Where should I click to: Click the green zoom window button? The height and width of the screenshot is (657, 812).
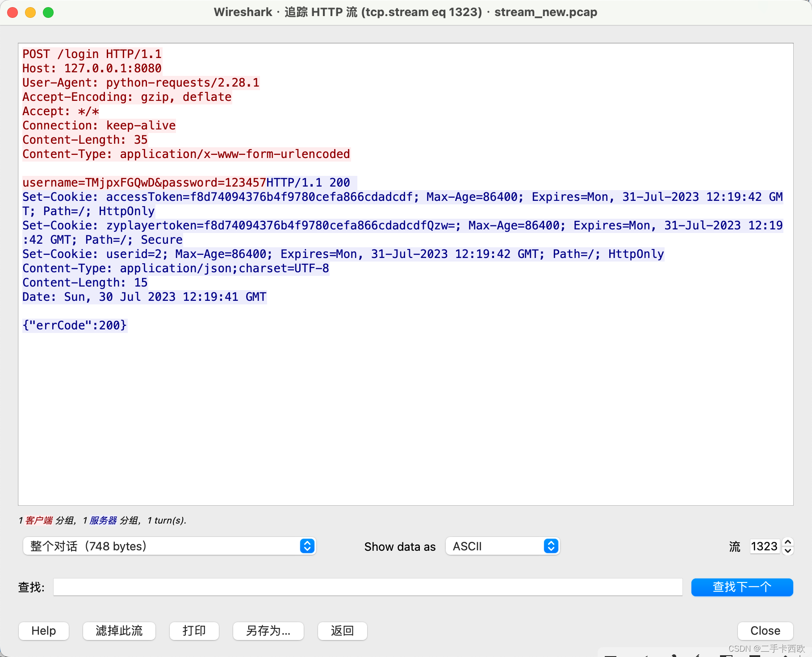pos(48,12)
